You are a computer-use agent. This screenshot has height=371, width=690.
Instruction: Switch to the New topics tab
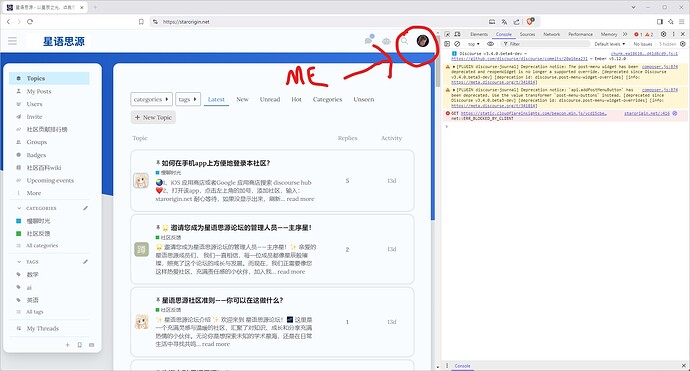(242, 99)
